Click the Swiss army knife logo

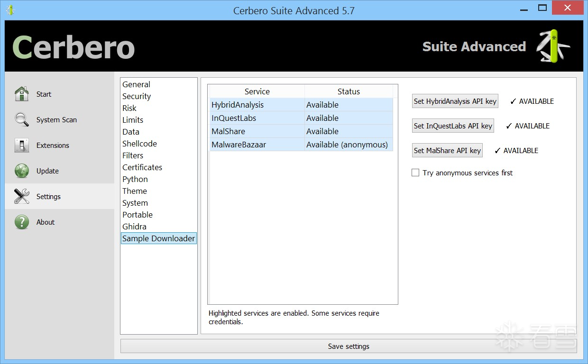pyautogui.click(x=553, y=46)
